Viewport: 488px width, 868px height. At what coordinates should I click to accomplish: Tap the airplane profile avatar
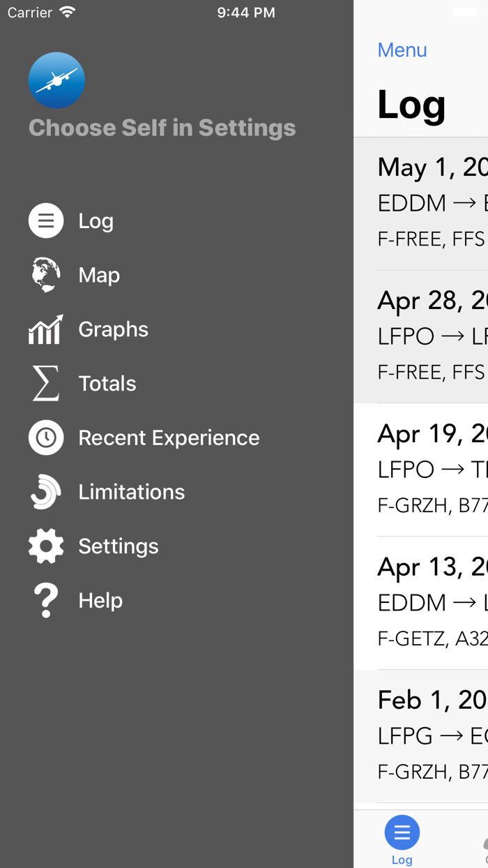56,80
